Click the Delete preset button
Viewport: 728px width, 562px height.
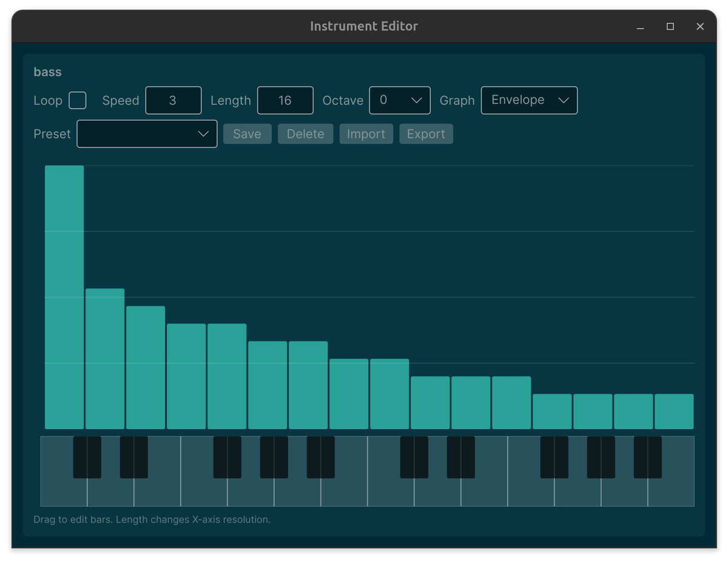(305, 134)
